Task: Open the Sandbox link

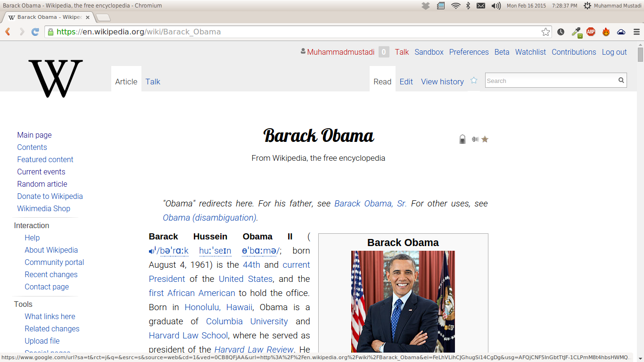Action: (x=429, y=52)
